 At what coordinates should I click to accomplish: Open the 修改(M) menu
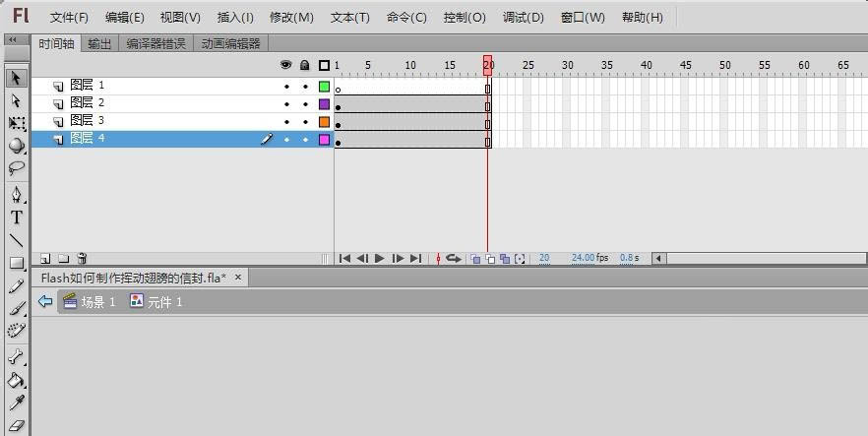tap(291, 18)
